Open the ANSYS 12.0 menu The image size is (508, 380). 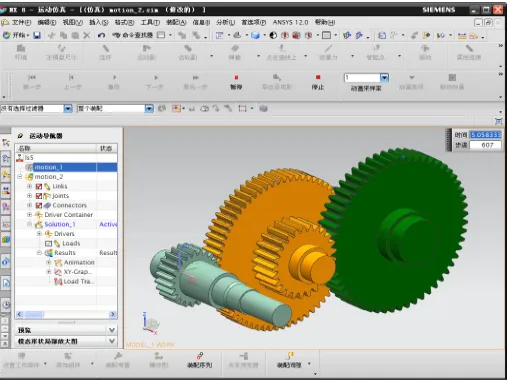point(290,22)
